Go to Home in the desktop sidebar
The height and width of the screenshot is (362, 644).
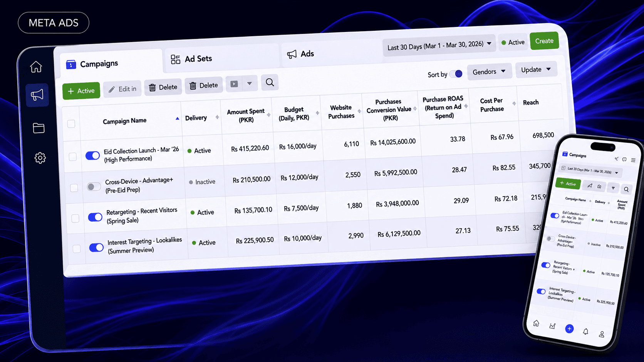tap(36, 67)
